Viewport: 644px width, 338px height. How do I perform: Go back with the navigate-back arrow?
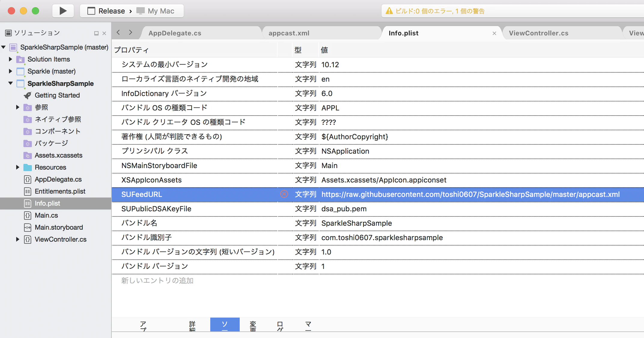(x=118, y=32)
